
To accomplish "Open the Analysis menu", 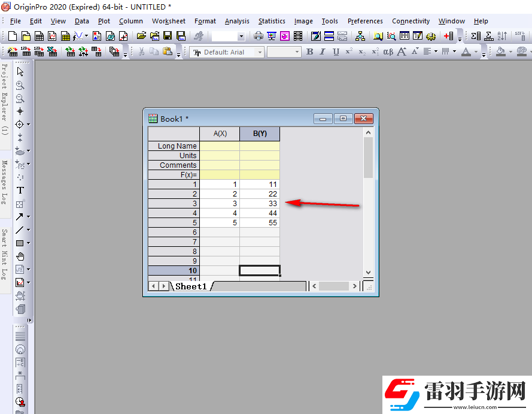I will (237, 21).
